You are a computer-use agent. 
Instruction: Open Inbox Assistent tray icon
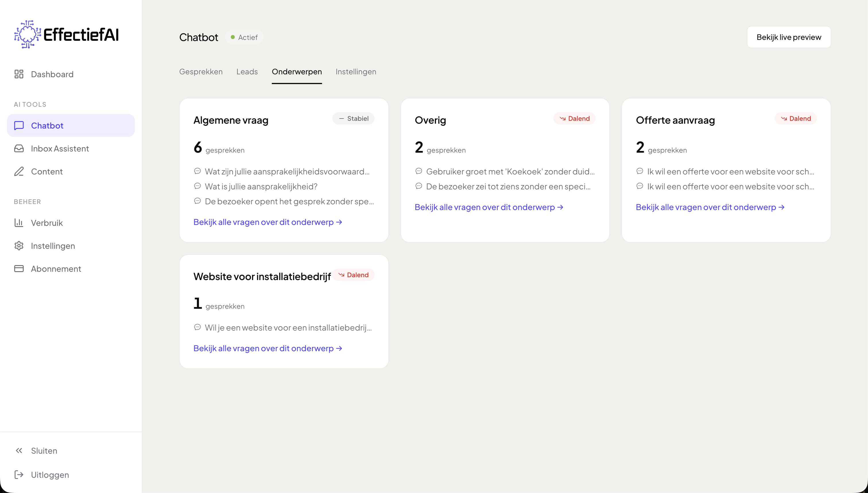tap(19, 149)
